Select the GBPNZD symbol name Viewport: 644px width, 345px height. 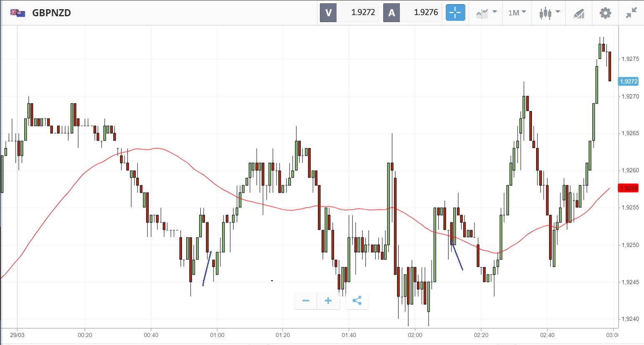coord(52,13)
